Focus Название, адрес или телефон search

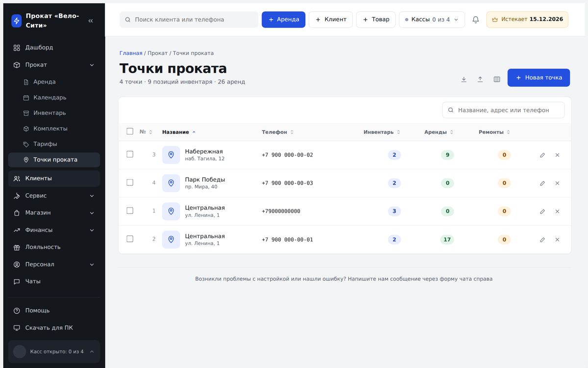click(503, 110)
